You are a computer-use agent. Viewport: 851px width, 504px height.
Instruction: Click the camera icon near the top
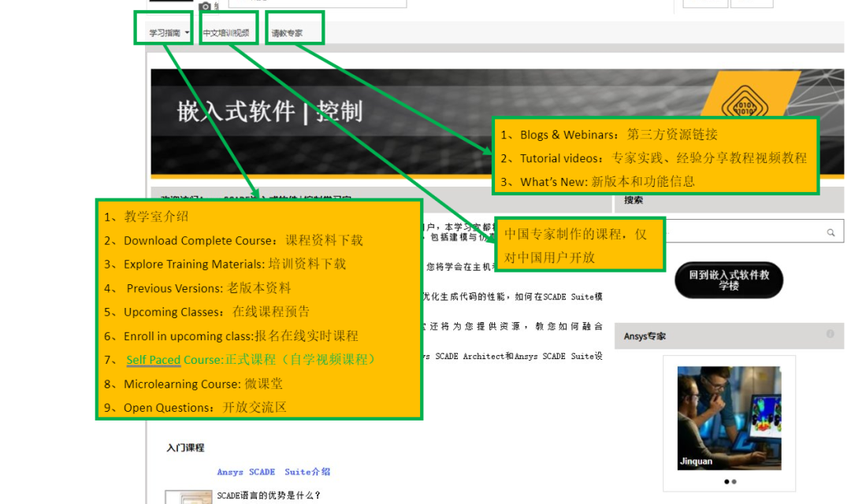point(204,6)
